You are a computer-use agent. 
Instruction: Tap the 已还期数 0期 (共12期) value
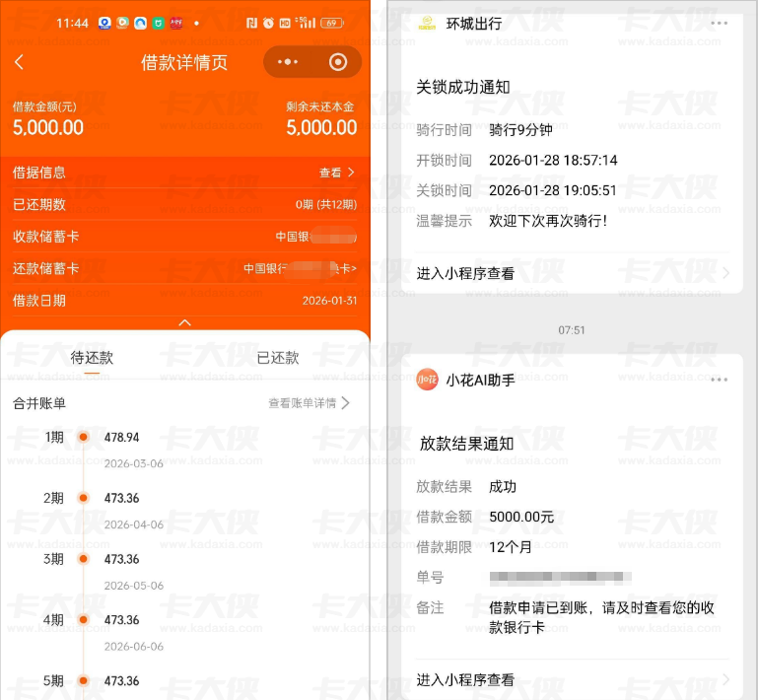click(x=326, y=204)
